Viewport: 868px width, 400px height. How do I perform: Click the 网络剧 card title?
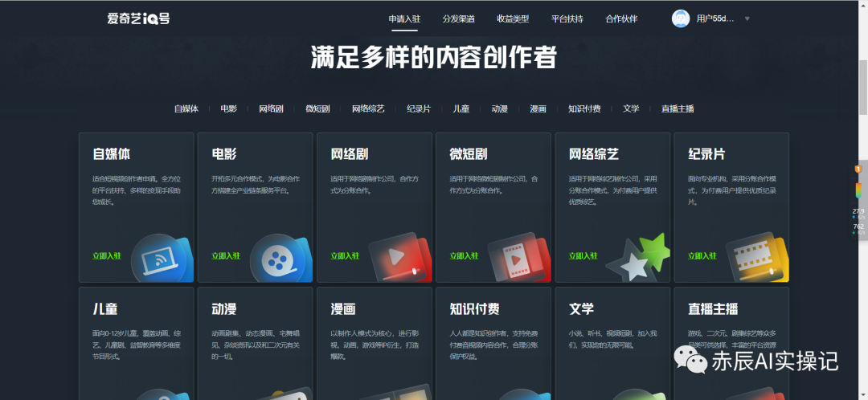click(350, 153)
